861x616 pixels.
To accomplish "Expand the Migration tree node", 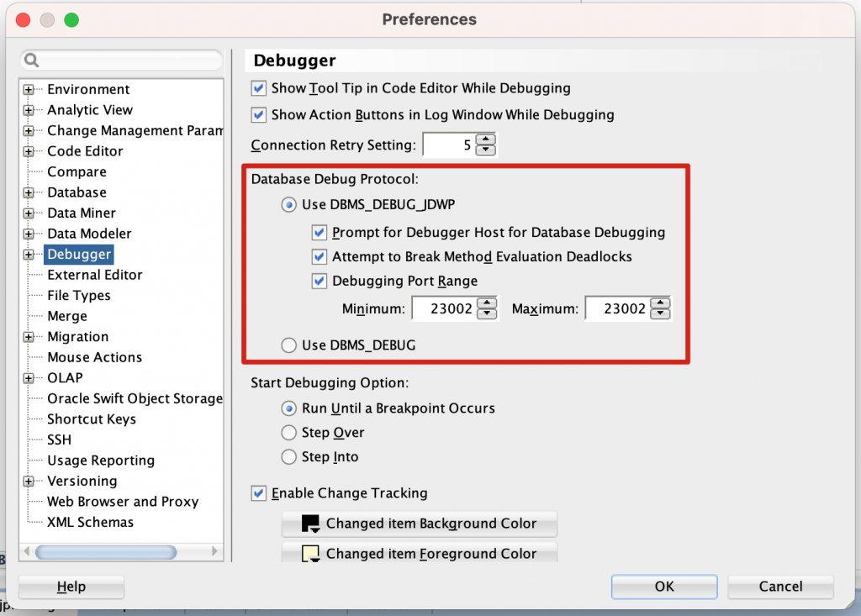I will (x=29, y=337).
